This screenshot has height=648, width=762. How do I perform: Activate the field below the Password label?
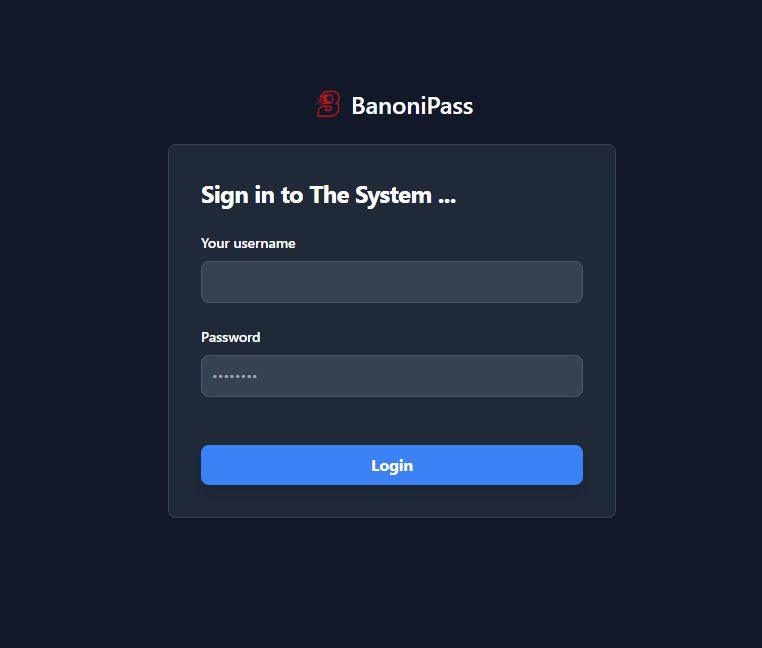(392, 376)
